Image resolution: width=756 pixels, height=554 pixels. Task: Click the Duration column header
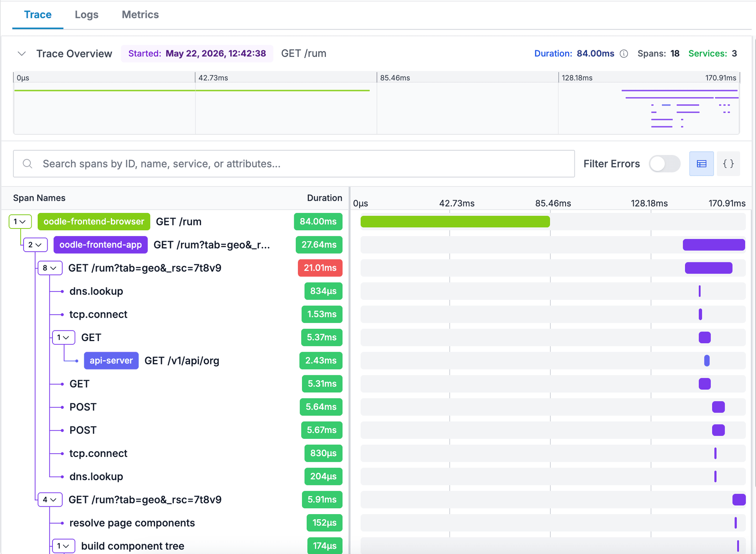(x=324, y=198)
